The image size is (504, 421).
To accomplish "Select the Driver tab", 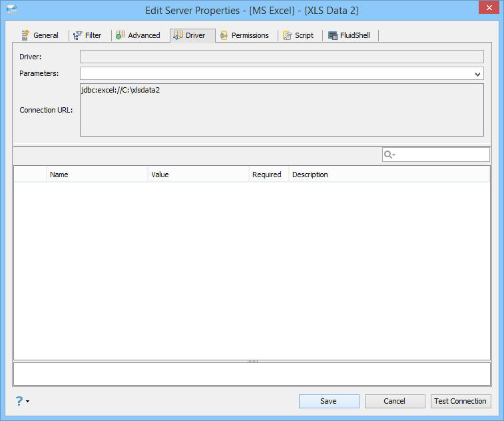I will tap(192, 35).
